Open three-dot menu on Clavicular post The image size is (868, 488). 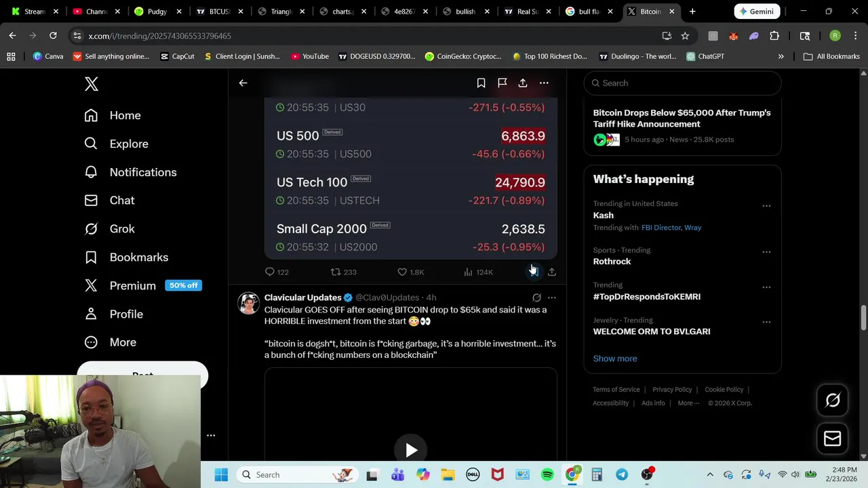[552, 298]
